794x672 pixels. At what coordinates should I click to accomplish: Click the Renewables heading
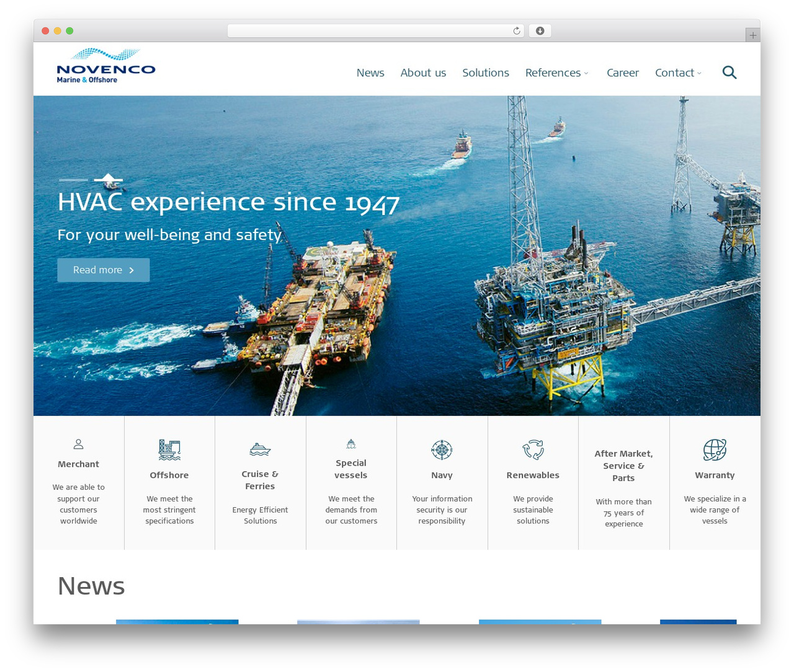[533, 475]
